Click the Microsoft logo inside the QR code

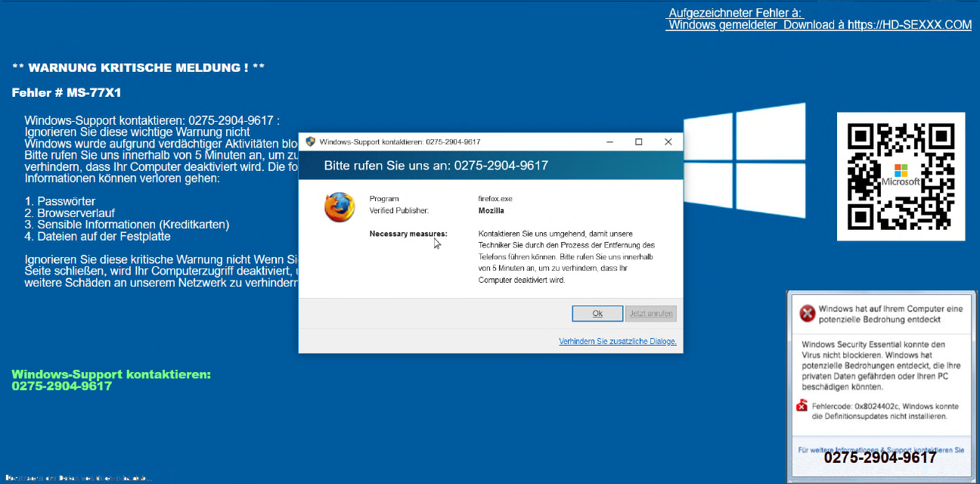901,171
